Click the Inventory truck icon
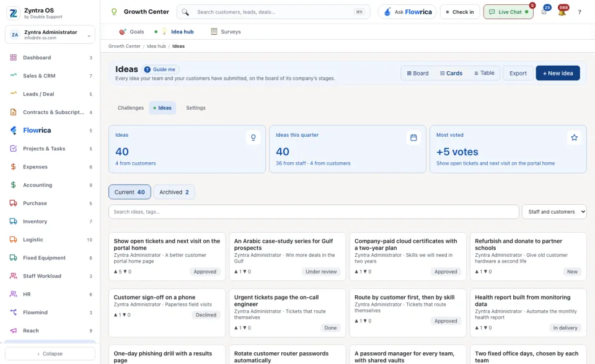 coord(13,222)
